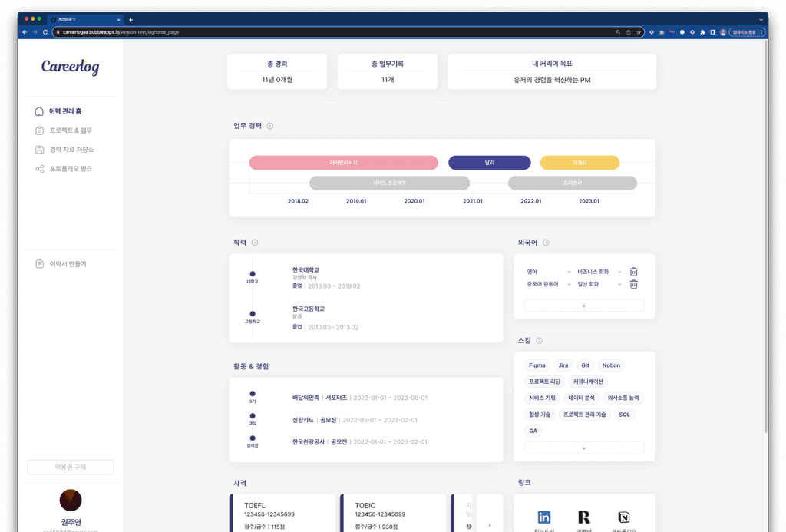Click the Notion skill tag
The width and height of the screenshot is (786, 532).
click(x=611, y=365)
